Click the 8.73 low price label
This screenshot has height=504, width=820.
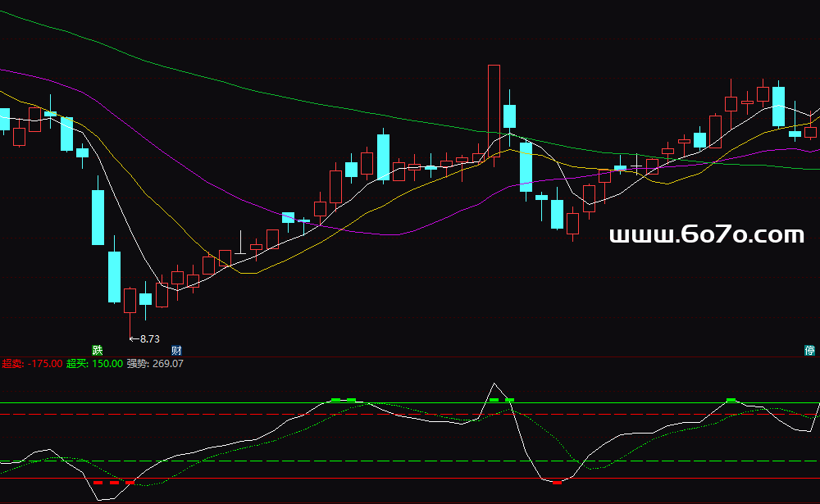click(x=149, y=338)
